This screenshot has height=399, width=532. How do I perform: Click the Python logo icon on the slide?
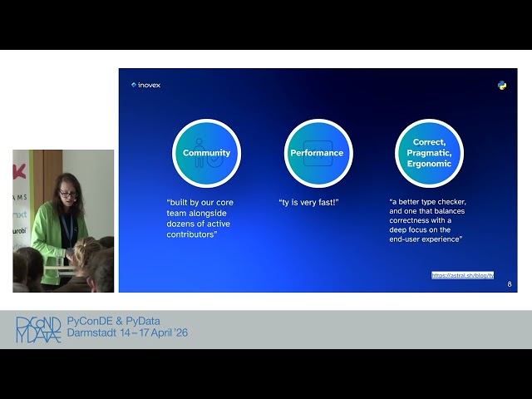click(502, 86)
